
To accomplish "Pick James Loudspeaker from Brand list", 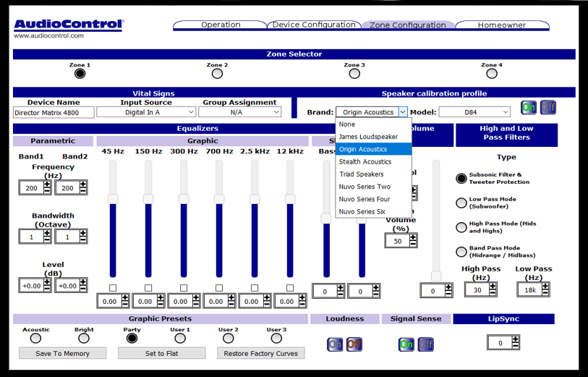I will tap(373, 137).
